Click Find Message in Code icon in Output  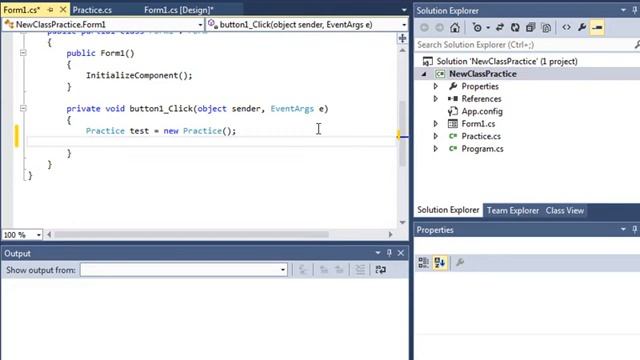[303, 270]
